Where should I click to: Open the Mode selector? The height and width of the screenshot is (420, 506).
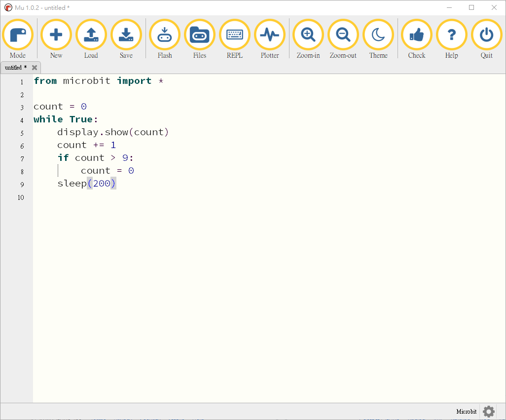pos(18,35)
